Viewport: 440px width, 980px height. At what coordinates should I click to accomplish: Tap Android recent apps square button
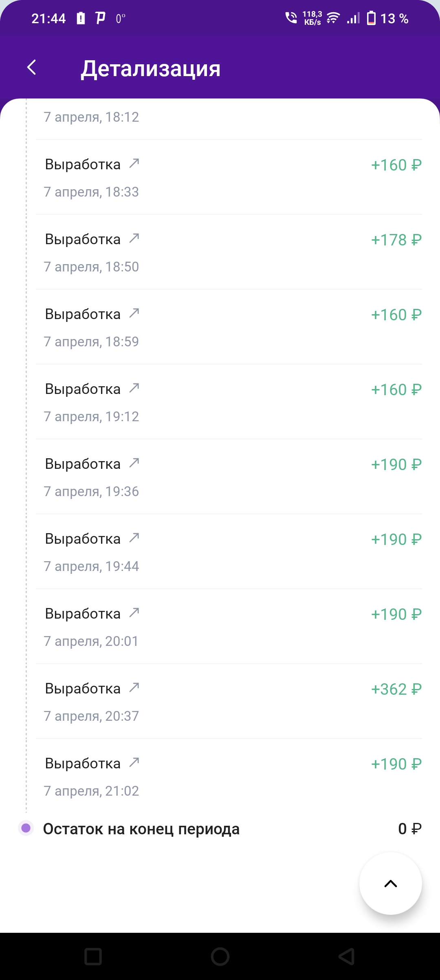pyautogui.click(x=93, y=956)
